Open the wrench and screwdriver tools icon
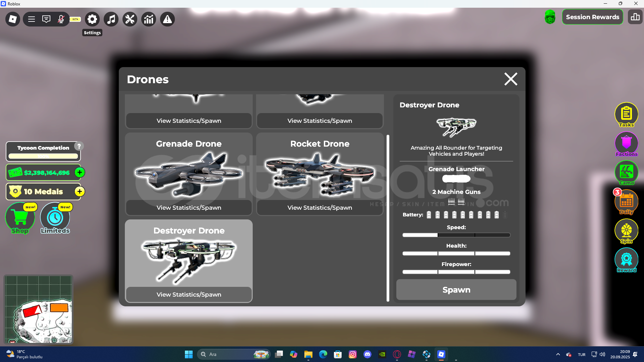This screenshot has height=362, width=644. tap(130, 19)
